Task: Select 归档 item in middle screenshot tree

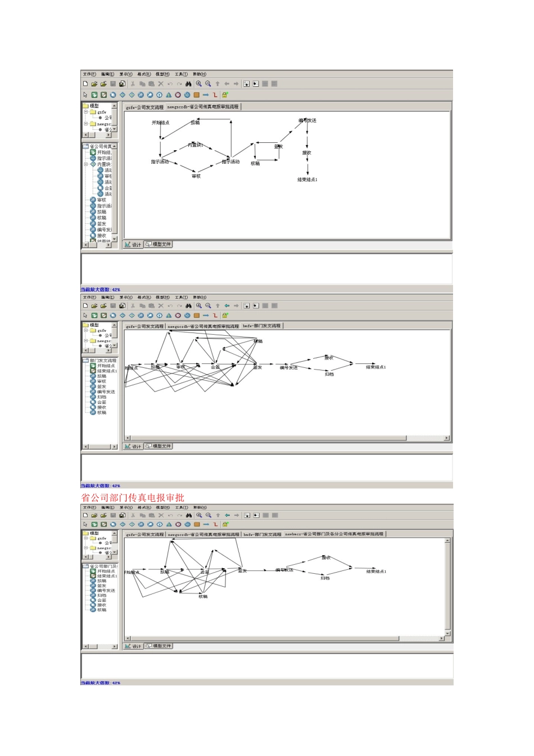Action: point(101,397)
